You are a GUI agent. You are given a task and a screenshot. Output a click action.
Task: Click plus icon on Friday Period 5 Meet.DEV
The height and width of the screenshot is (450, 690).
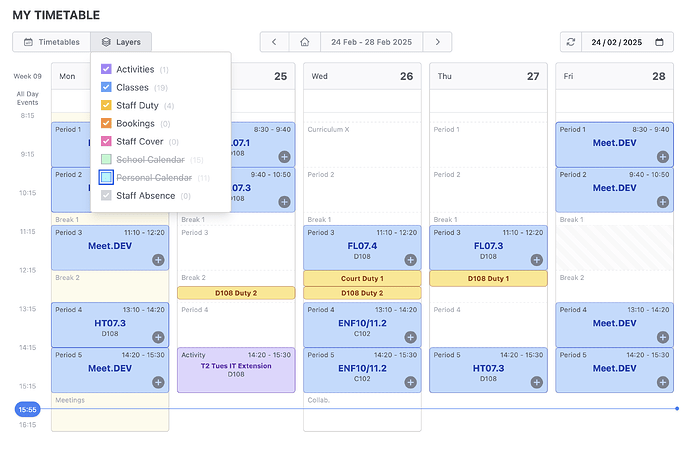(663, 382)
